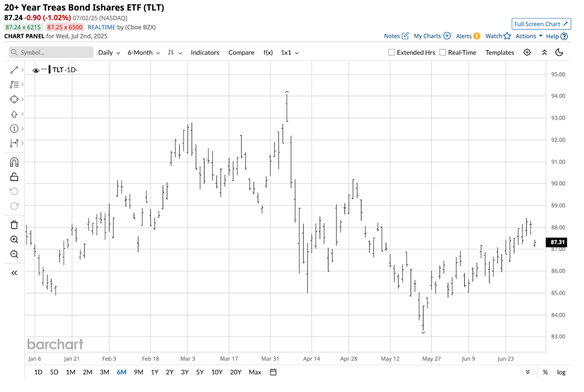The height and width of the screenshot is (392, 584).
Task: Click the 87.31 current price label
Action: [x=556, y=243]
